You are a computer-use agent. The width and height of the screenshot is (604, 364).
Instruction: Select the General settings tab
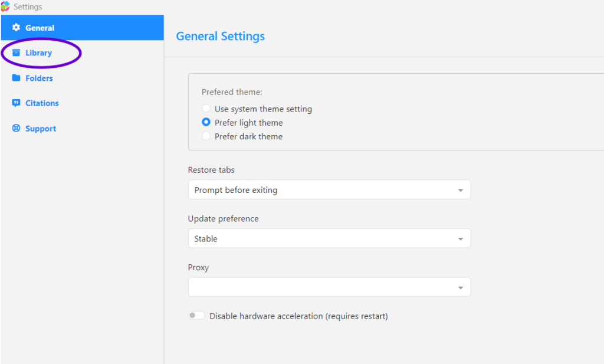click(x=40, y=28)
